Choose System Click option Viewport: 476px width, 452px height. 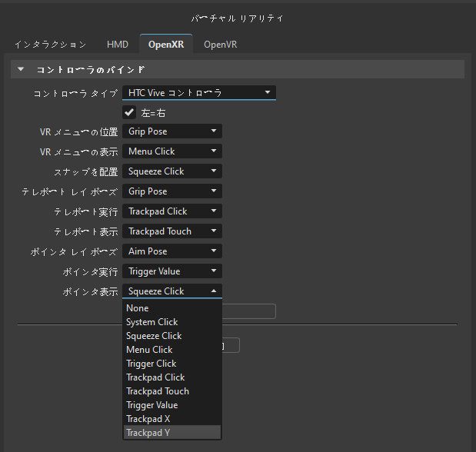click(x=172, y=322)
